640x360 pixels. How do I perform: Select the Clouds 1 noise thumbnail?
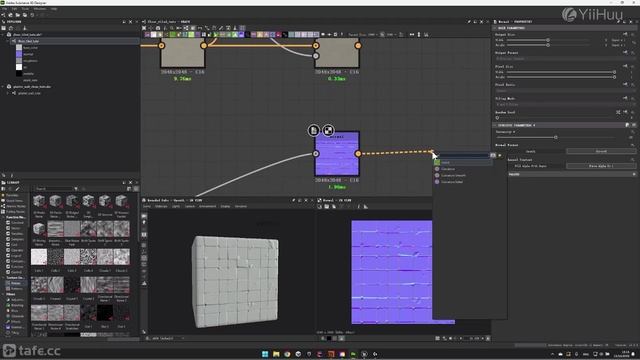[x=105, y=257]
